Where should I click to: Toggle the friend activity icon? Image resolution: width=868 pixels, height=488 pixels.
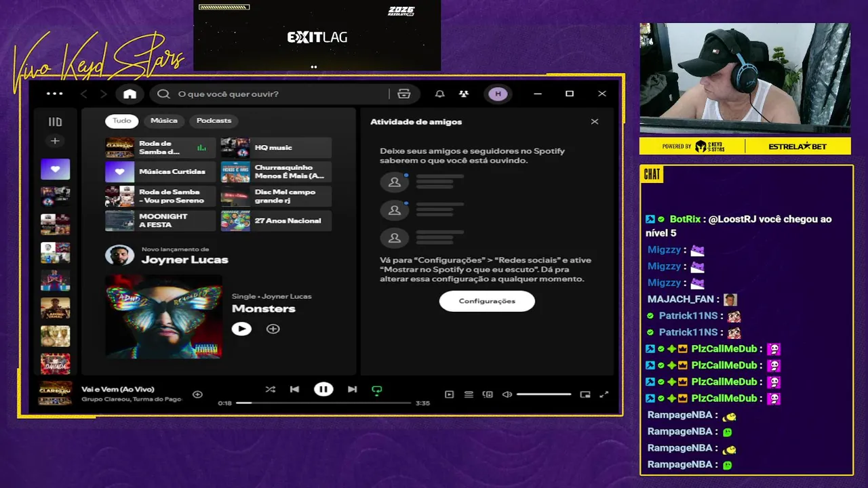coord(463,94)
